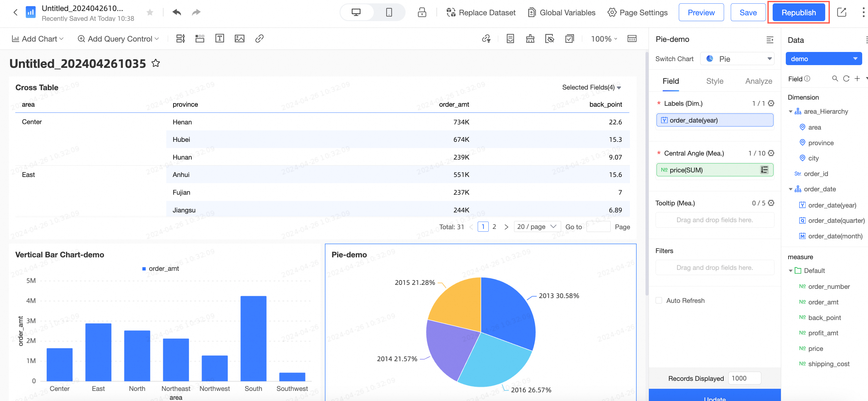Click the Preview button
The height and width of the screenshot is (401, 868).
701,13
